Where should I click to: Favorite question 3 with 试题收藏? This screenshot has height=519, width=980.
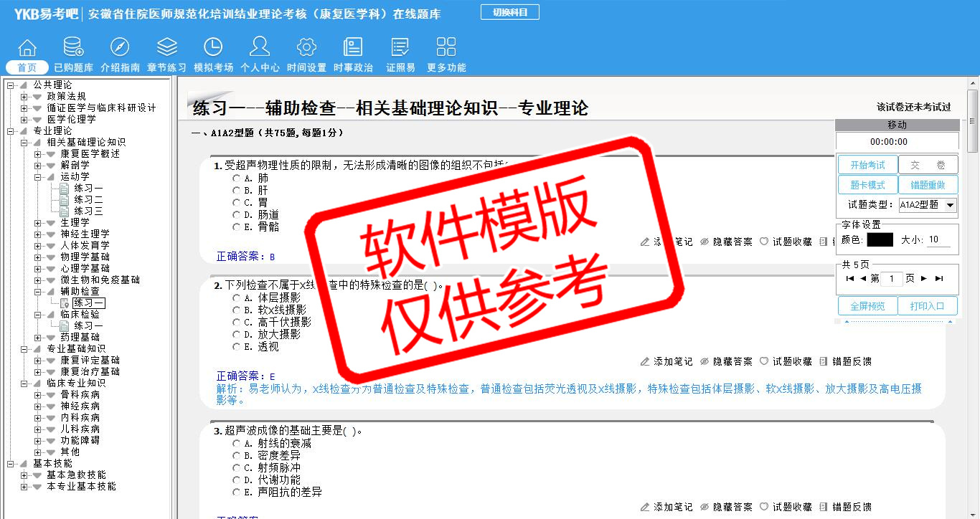click(x=786, y=508)
